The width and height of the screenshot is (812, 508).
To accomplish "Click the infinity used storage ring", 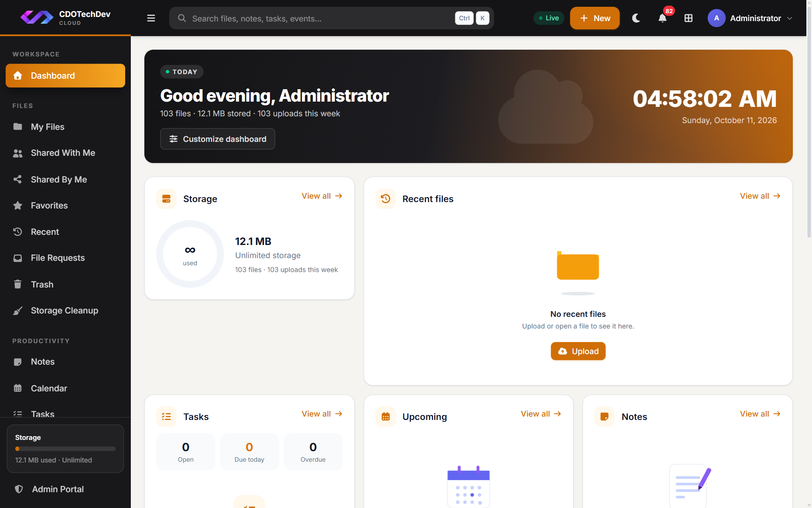I will [190, 254].
